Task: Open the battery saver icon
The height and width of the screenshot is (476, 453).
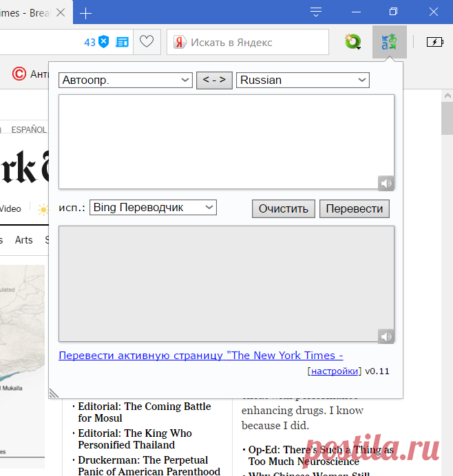Action: [x=435, y=43]
